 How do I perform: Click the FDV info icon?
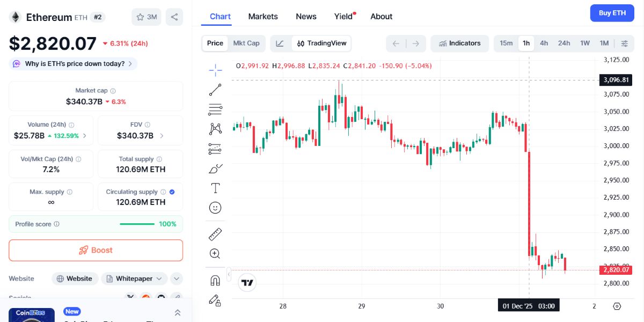tap(148, 125)
